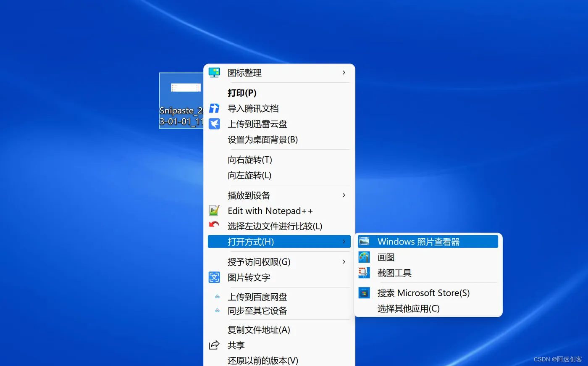Choose 共享 from the context menu
This screenshot has height=366, width=588.
pos(279,345)
